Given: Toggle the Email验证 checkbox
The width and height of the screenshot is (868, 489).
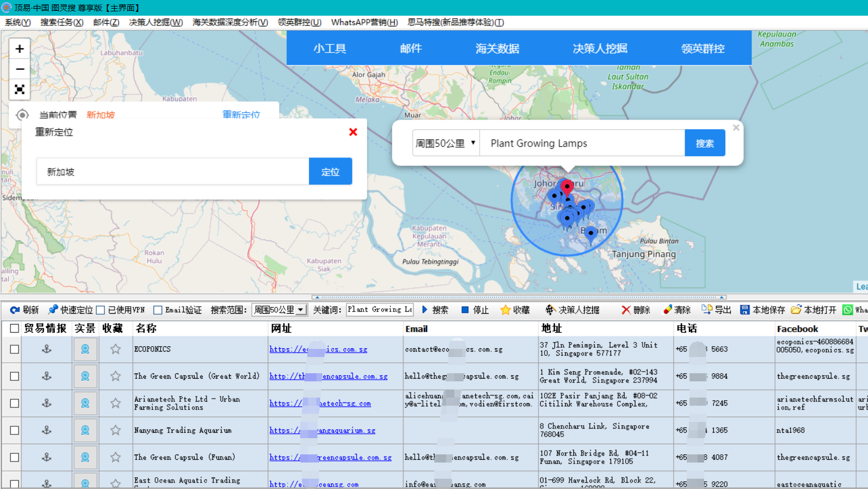Looking at the screenshot, I should (158, 310).
